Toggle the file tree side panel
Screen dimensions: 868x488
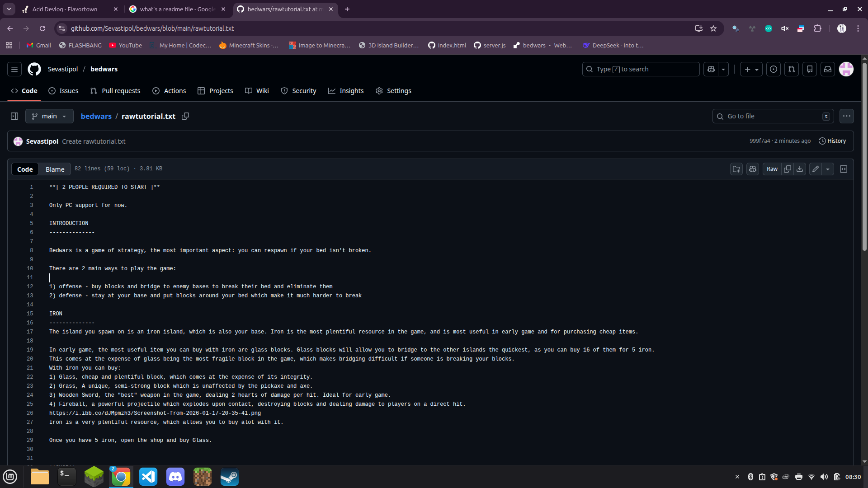[14, 116]
